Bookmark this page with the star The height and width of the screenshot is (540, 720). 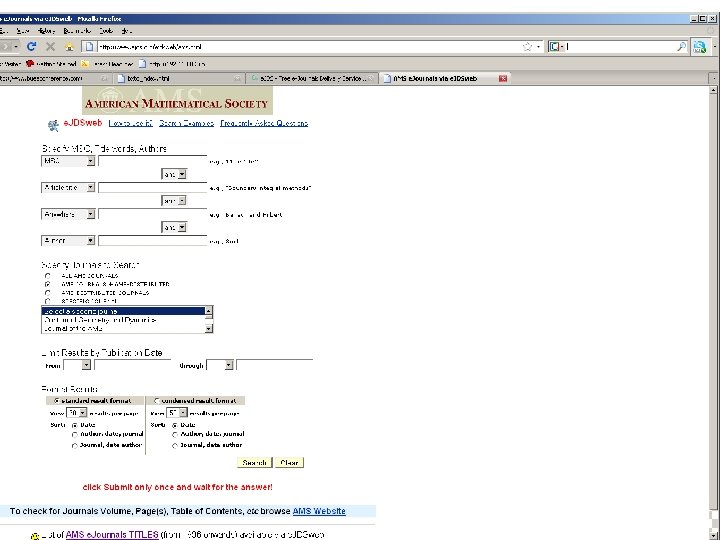click(x=528, y=46)
